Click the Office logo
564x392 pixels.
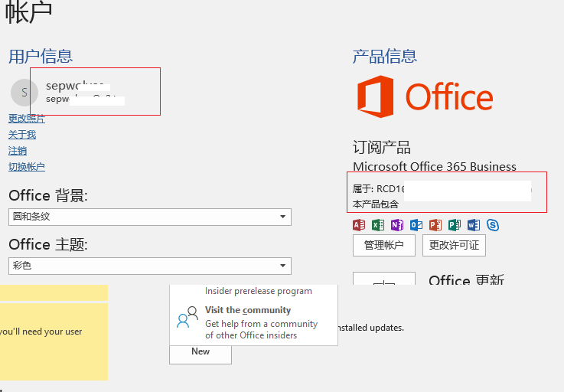[x=425, y=96]
